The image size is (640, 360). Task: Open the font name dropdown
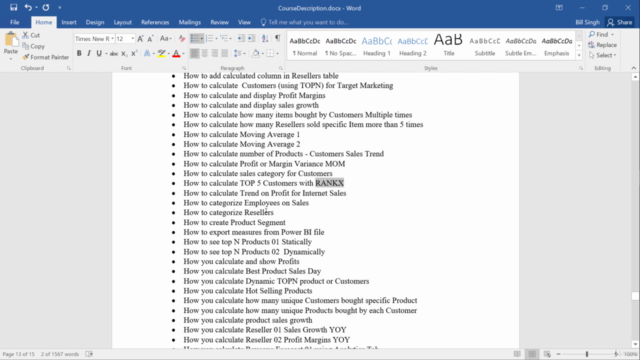(112, 39)
